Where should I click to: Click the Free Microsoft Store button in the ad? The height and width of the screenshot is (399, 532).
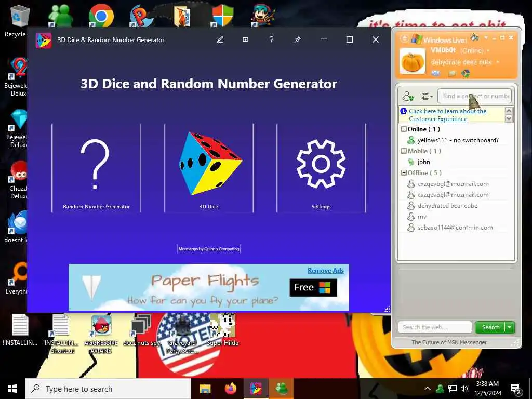313,287
